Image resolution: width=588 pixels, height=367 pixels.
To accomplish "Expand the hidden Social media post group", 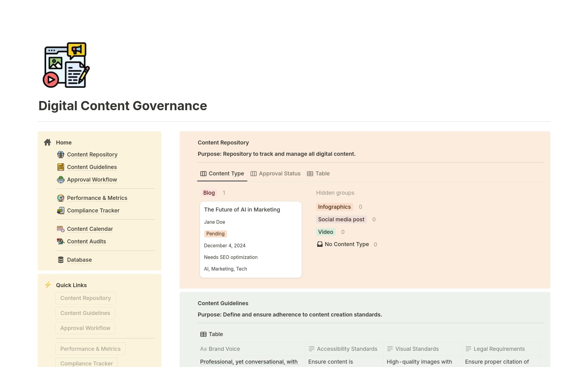I will 341,219.
